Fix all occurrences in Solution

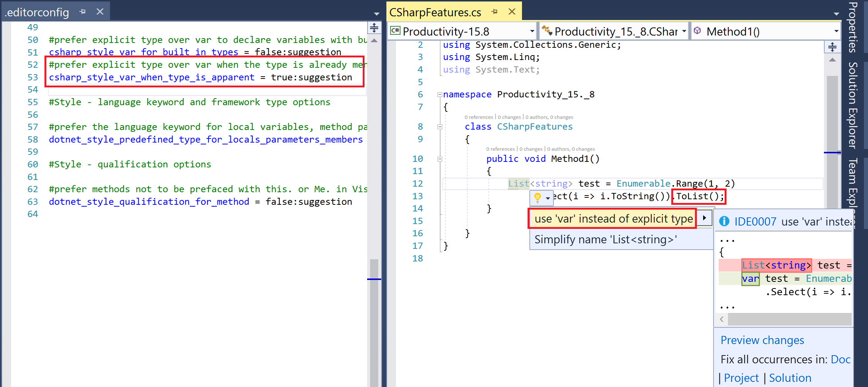(790, 378)
